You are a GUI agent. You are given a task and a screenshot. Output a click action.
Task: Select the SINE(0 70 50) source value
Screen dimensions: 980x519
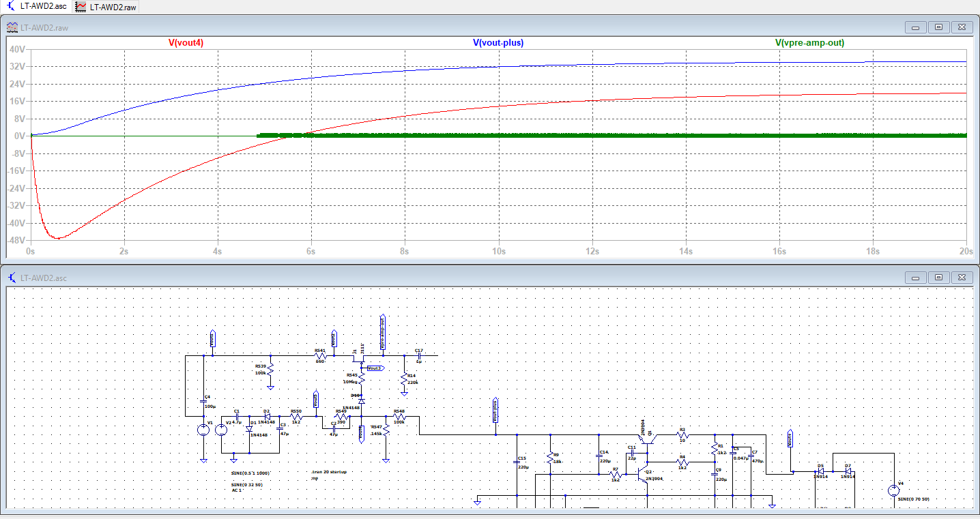point(913,499)
